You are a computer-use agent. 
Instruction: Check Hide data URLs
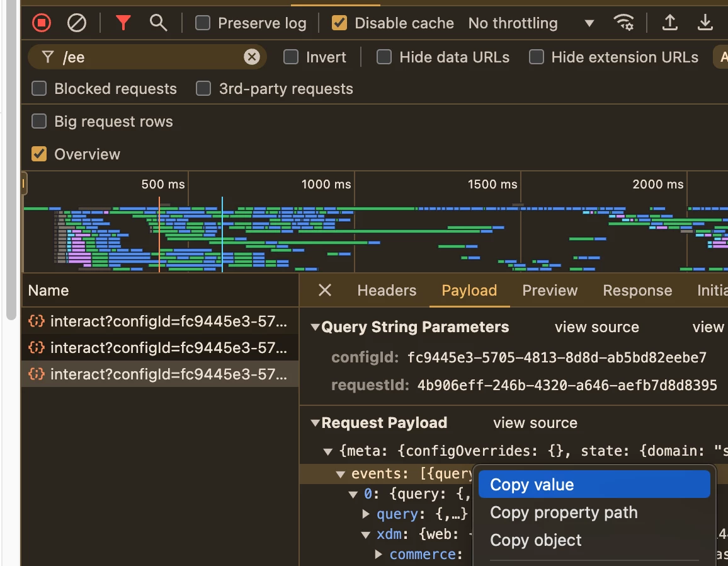coord(384,57)
